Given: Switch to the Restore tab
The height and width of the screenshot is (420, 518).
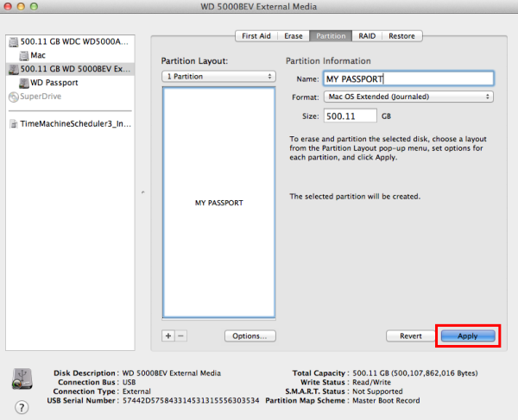Looking at the screenshot, I should click(x=401, y=36).
